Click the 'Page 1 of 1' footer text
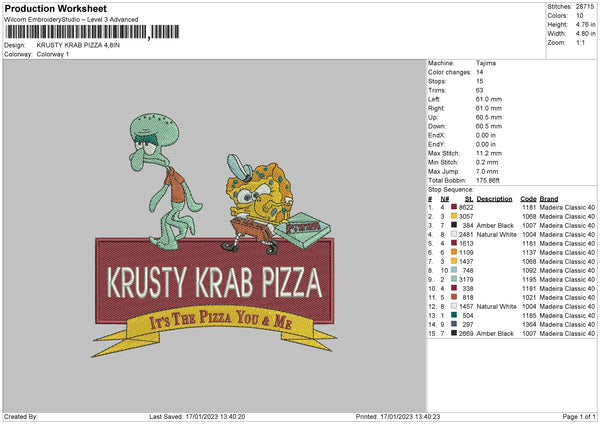Screen dimensions: 600x424 click(x=579, y=417)
